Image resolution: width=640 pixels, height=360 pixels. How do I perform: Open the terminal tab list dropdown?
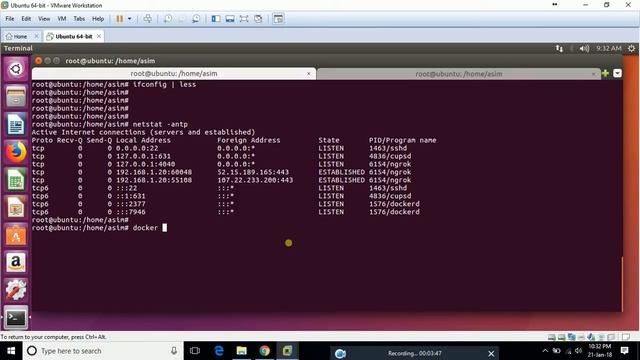(x=618, y=73)
